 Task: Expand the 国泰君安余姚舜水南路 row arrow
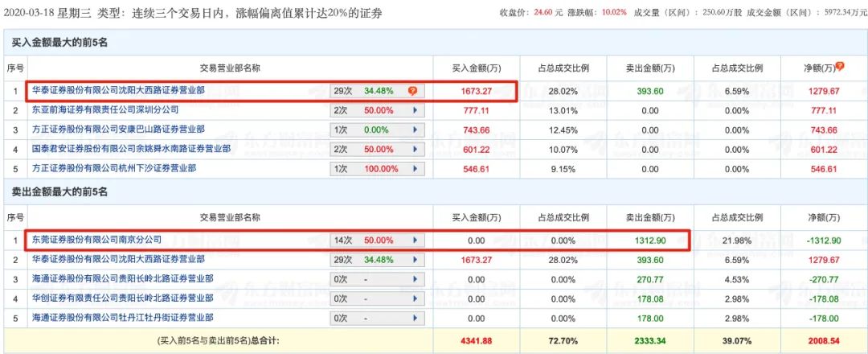coord(415,149)
